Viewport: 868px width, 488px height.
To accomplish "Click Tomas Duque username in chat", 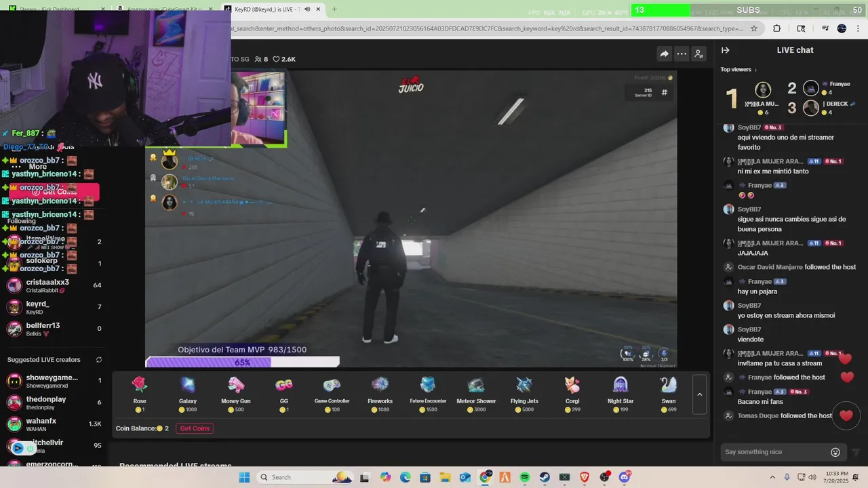I will click(758, 415).
